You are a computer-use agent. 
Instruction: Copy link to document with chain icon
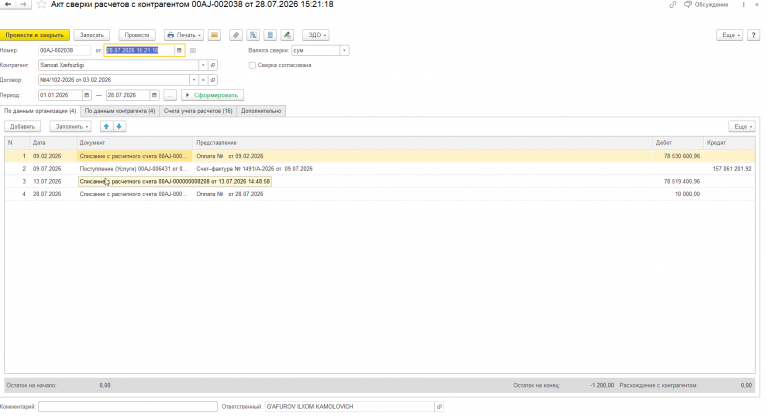coord(673,4)
